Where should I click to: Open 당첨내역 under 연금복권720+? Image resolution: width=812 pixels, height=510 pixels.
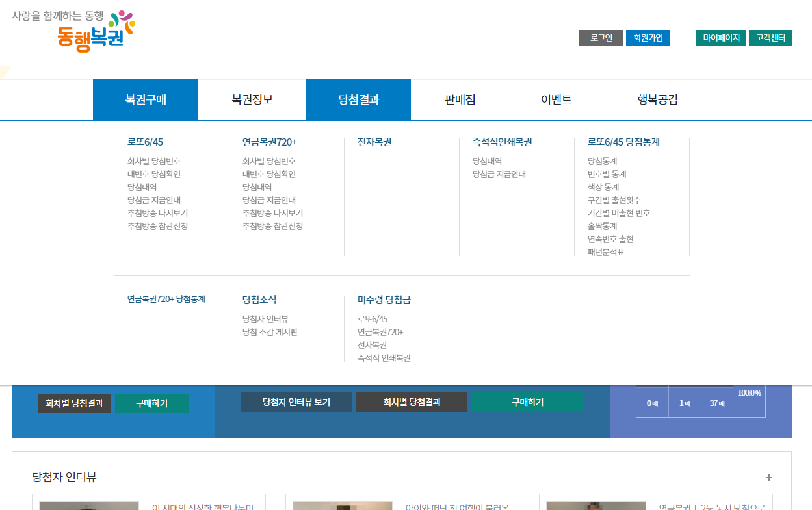pyautogui.click(x=257, y=187)
